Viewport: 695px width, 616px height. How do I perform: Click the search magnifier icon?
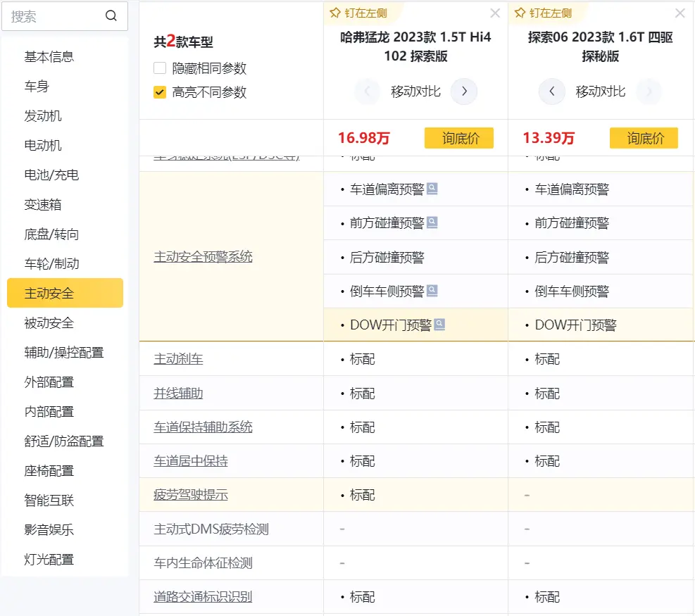click(x=111, y=16)
